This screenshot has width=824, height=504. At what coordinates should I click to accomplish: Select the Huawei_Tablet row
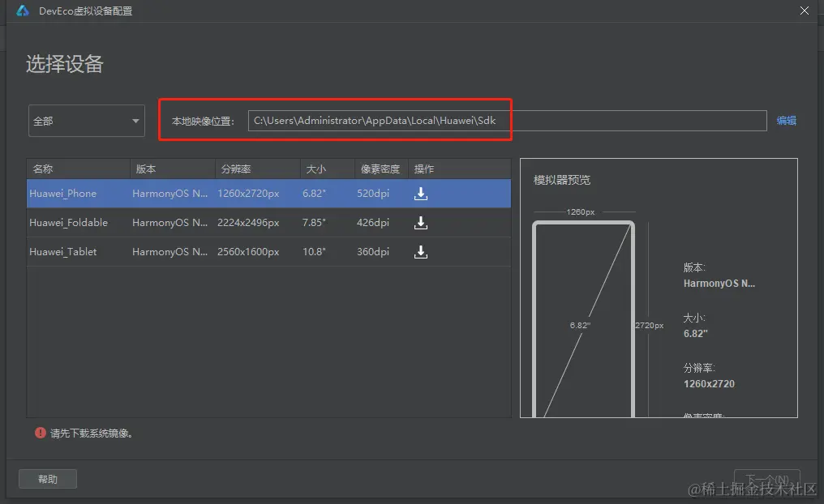pos(268,251)
